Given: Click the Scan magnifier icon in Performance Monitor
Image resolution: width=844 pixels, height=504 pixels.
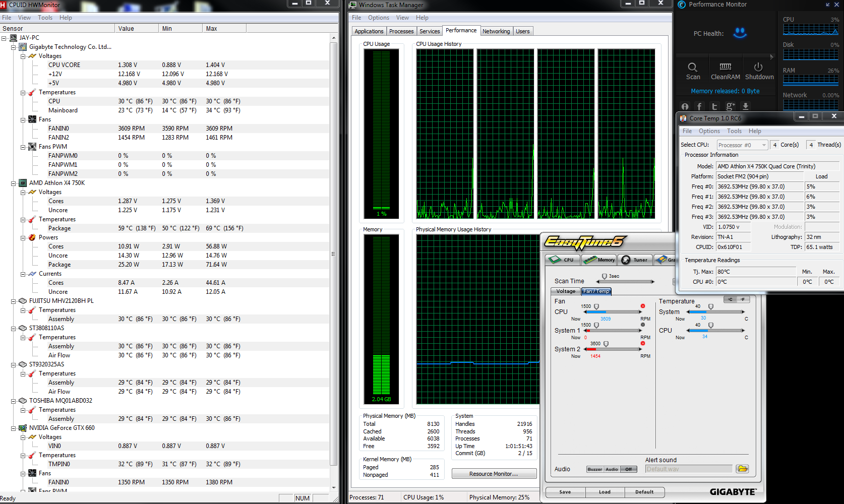Looking at the screenshot, I should click(693, 67).
